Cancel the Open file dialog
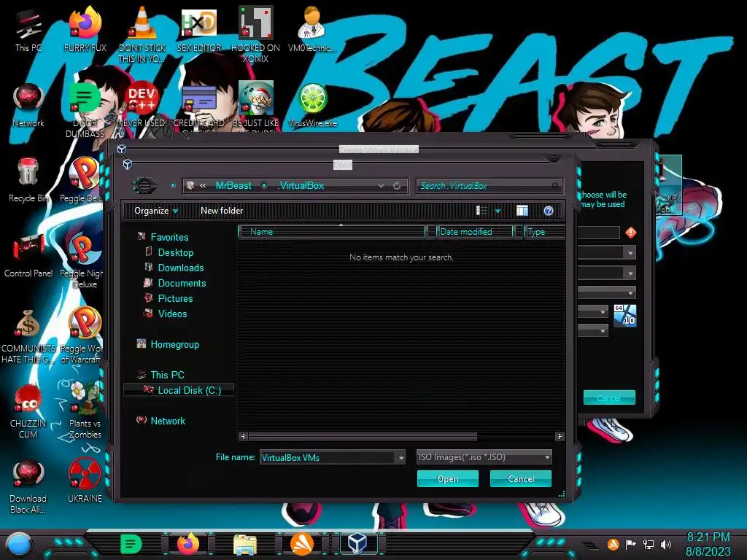The height and width of the screenshot is (560, 747). (520, 478)
